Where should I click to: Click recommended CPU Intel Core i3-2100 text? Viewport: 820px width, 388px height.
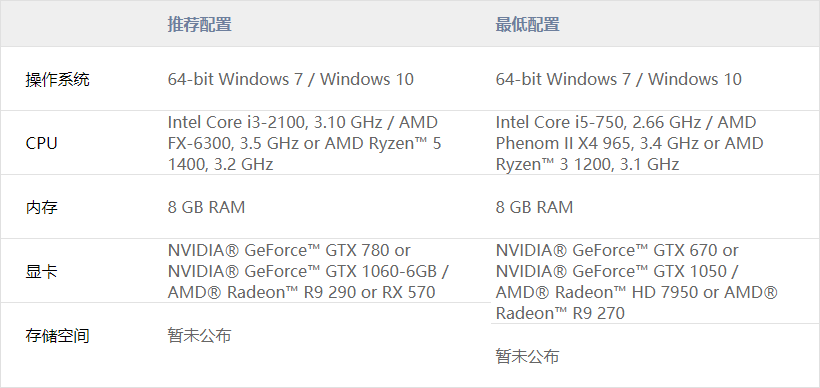[x=236, y=122]
